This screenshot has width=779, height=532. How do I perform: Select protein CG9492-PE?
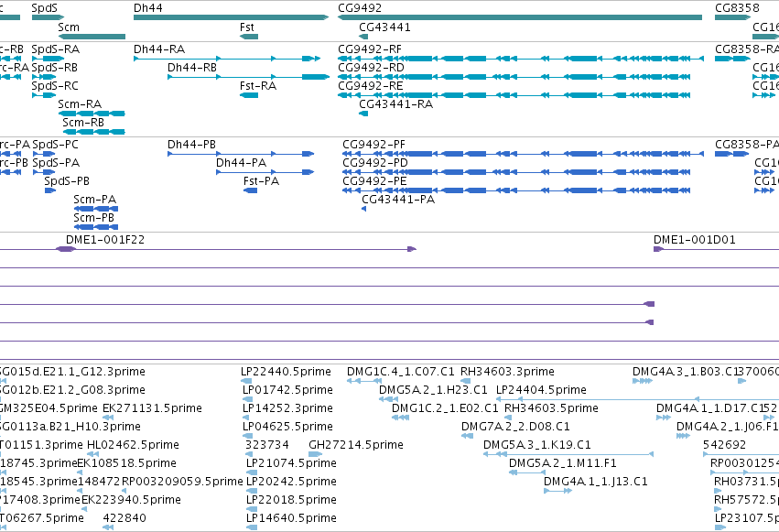pyautogui.click(x=516, y=190)
